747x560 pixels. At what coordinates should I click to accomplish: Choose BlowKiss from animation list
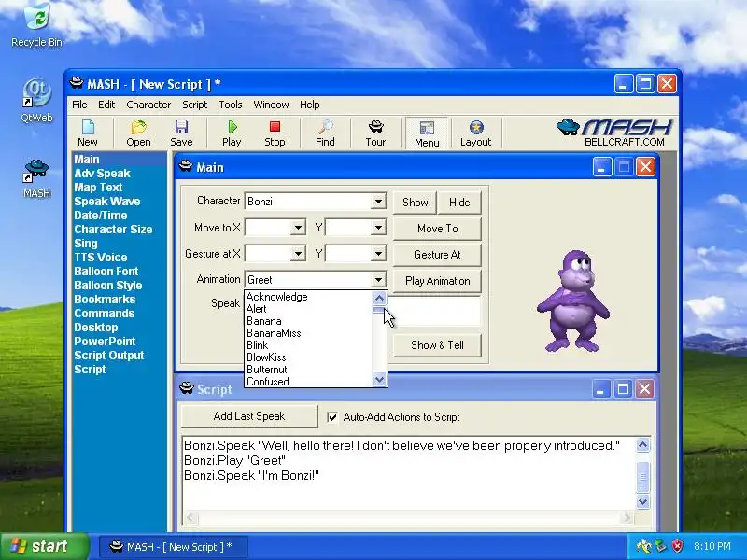click(308, 357)
